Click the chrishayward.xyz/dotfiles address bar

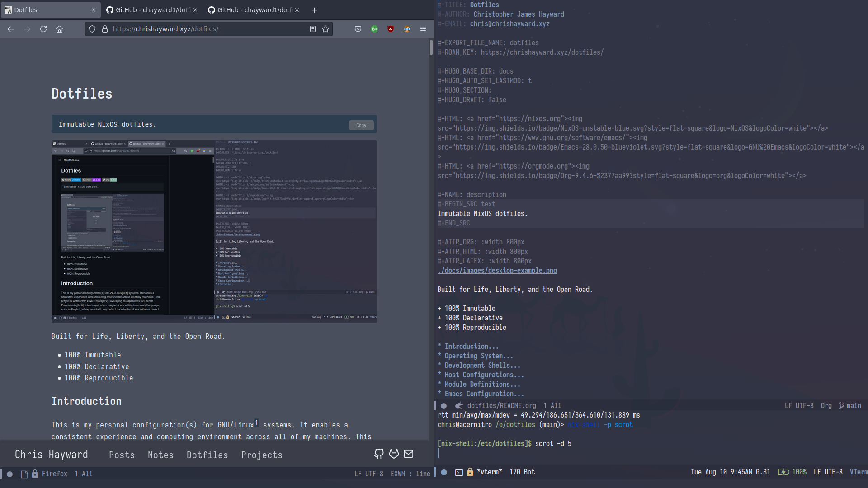click(166, 28)
